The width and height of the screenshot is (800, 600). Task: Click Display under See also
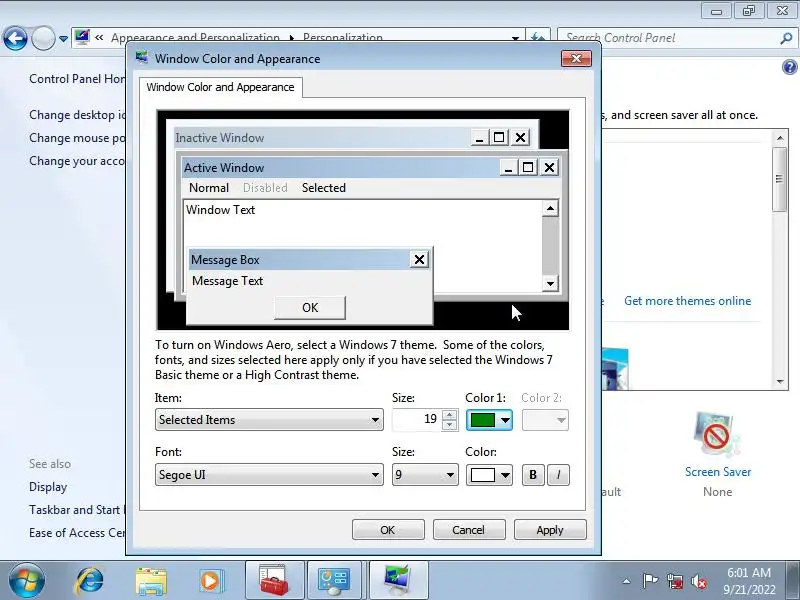[x=48, y=487]
